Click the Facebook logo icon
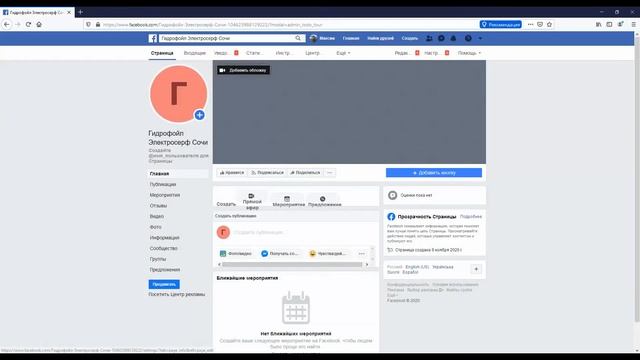The height and width of the screenshot is (360, 640). 153,38
